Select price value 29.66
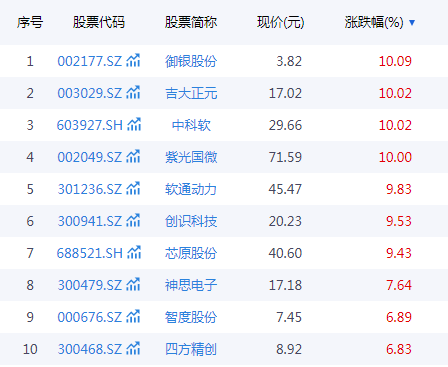Image resolution: width=448 pixels, height=367 pixels. [x=285, y=125]
